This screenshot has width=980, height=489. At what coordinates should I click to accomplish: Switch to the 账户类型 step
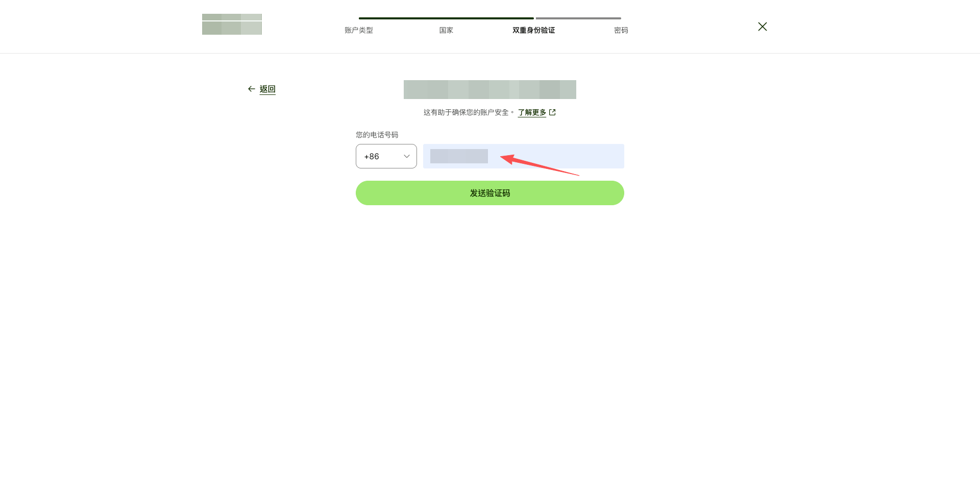point(358,30)
